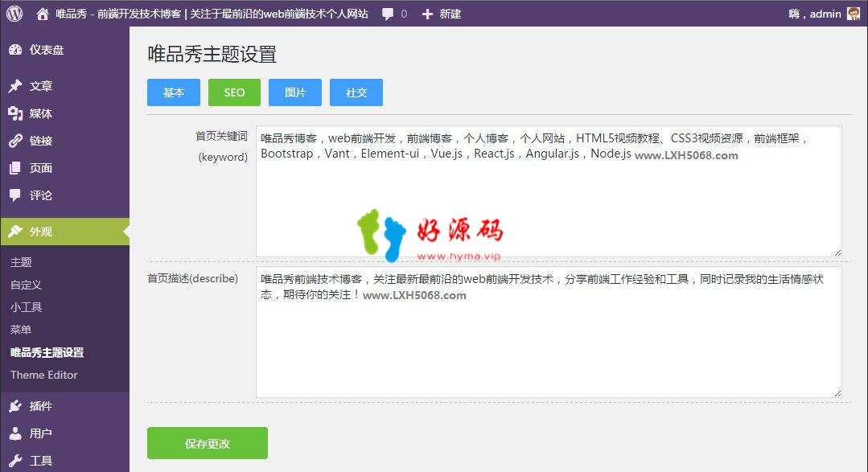Click the 评论 speech bubble icon

pos(15,195)
